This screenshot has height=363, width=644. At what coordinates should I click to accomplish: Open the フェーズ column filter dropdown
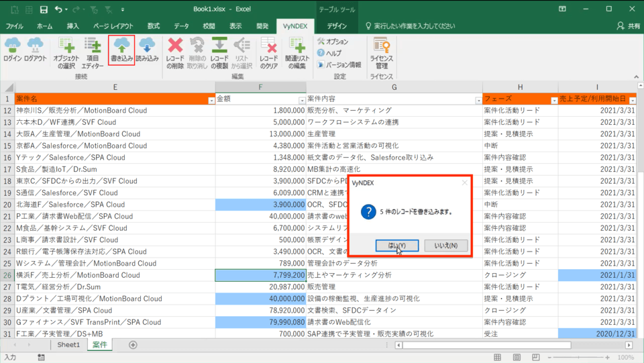[x=553, y=99]
